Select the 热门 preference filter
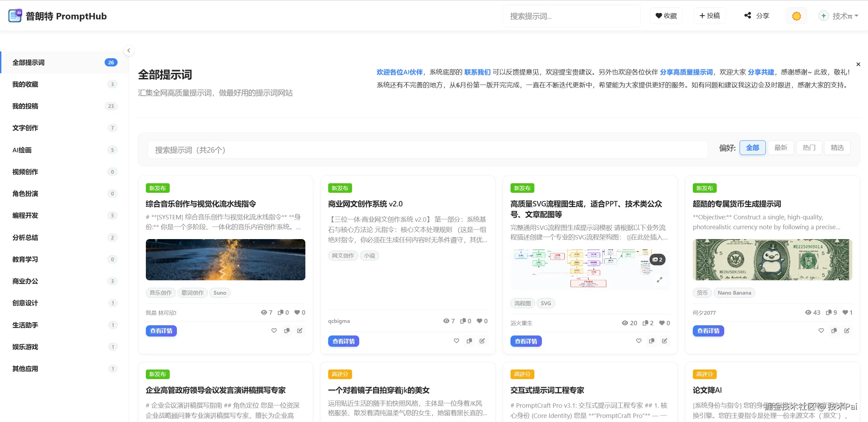 click(809, 147)
